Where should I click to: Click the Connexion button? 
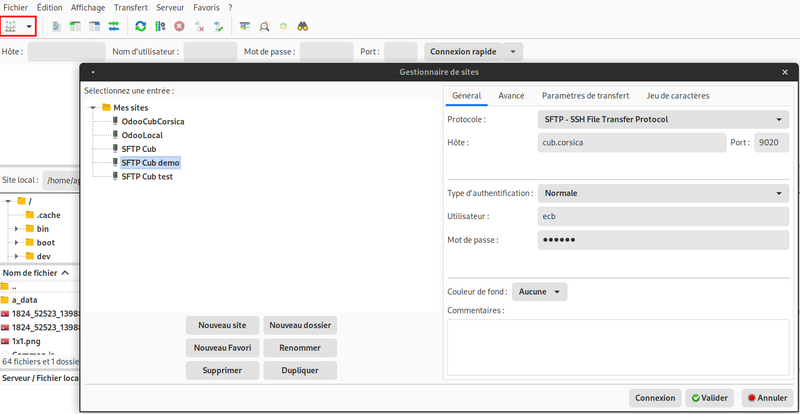pos(655,398)
